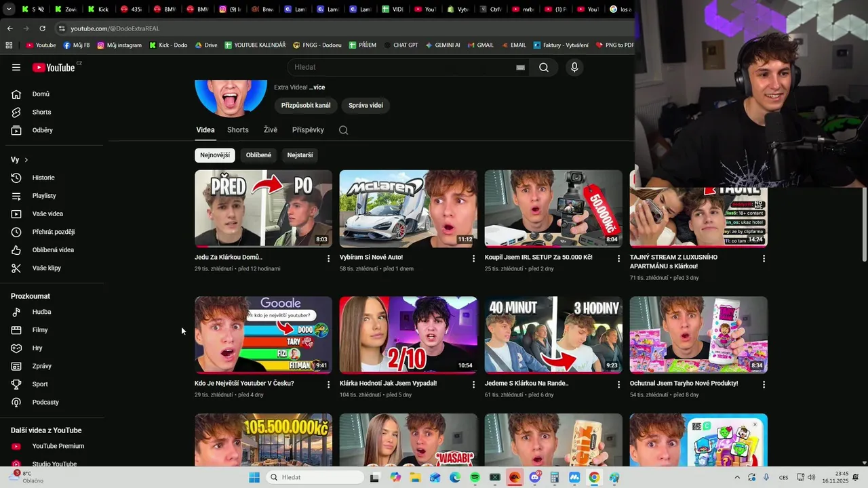868x488 pixels.
Task: Open options for Koupil Jsem IRL SETUP video
Action: click(618, 258)
